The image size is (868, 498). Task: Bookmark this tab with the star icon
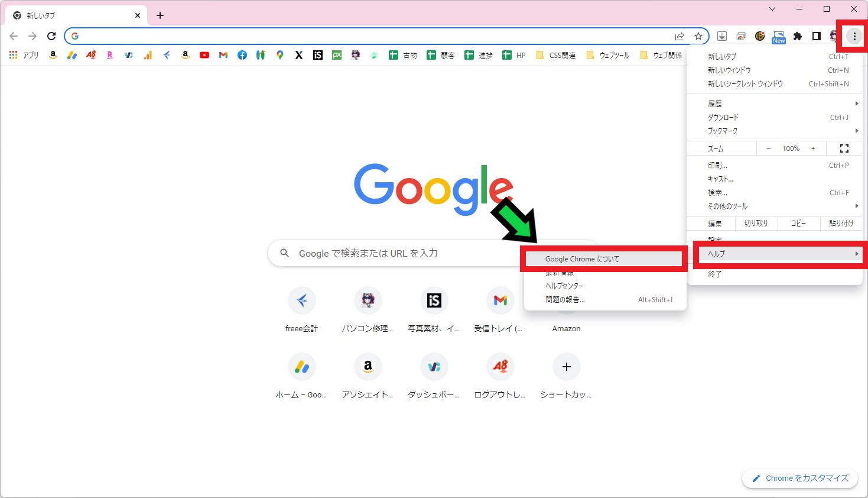tap(698, 36)
